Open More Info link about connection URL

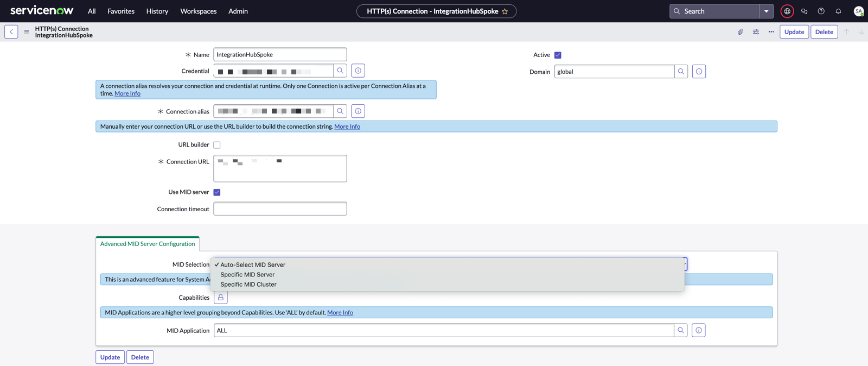point(347,127)
